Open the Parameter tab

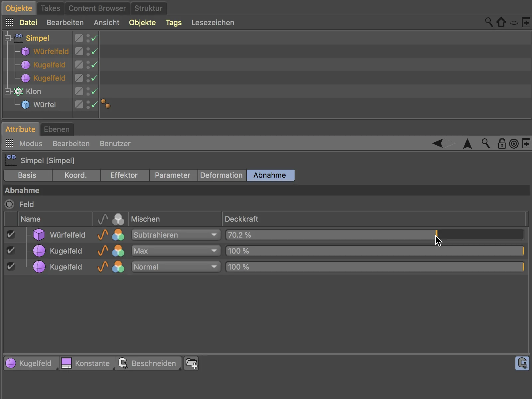(x=173, y=175)
